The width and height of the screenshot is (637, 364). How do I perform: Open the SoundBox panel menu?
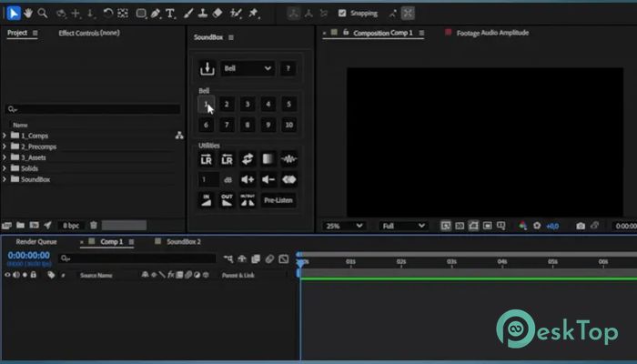(x=231, y=37)
